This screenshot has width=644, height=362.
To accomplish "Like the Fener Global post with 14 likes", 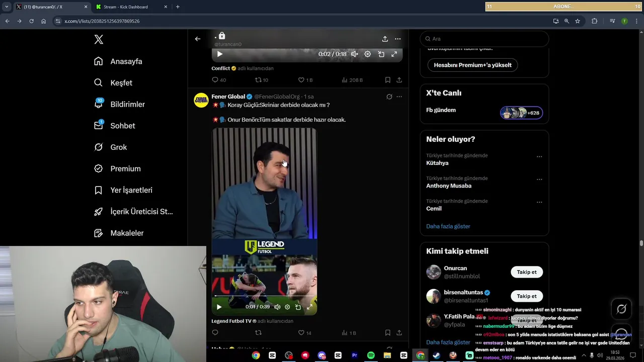I will pyautogui.click(x=305, y=333).
